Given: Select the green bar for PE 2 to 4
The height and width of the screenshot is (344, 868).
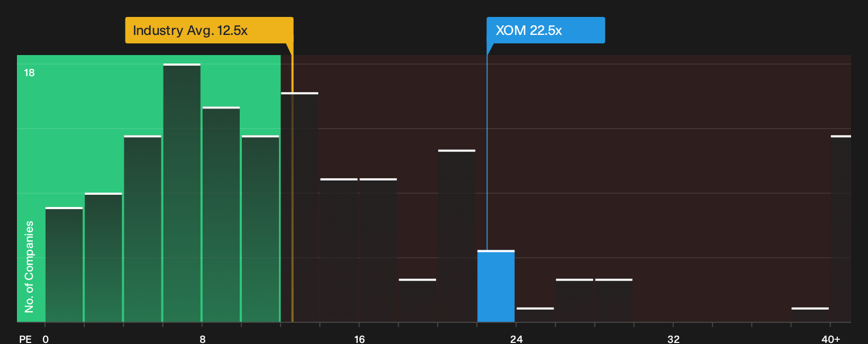Looking at the screenshot, I should [x=103, y=257].
